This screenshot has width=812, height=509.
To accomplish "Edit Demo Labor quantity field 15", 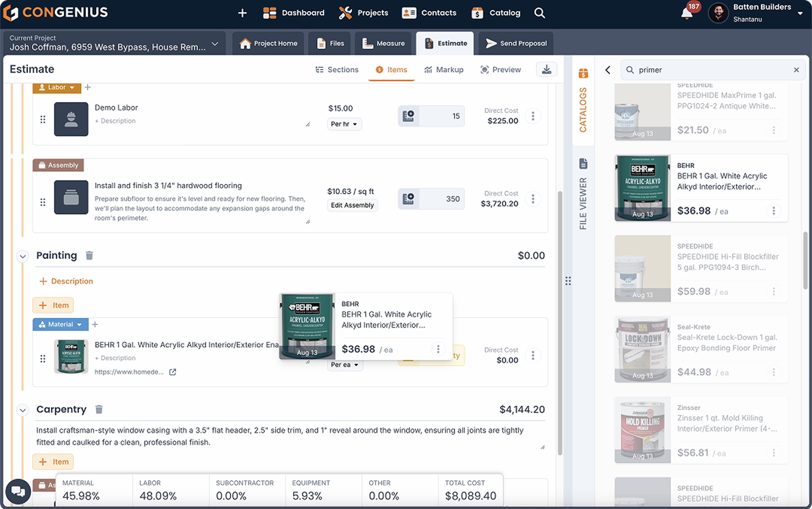I will click(441, 116).
